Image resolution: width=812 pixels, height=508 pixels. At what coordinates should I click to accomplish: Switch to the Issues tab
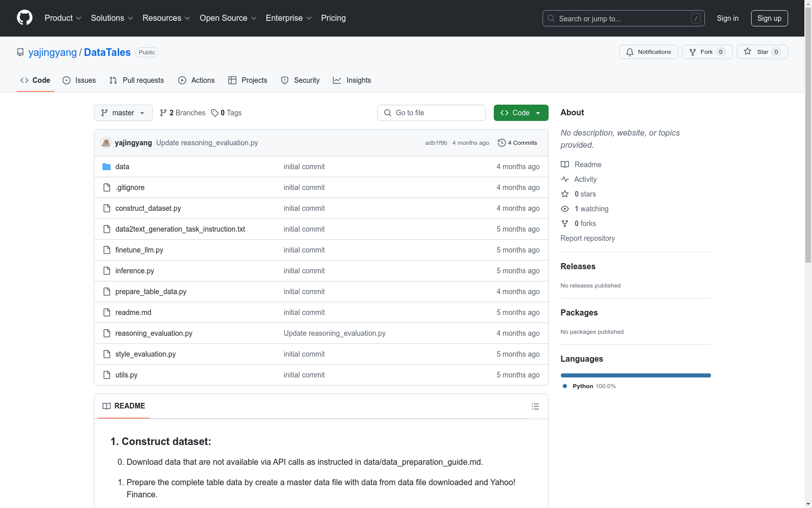(79, 80)
